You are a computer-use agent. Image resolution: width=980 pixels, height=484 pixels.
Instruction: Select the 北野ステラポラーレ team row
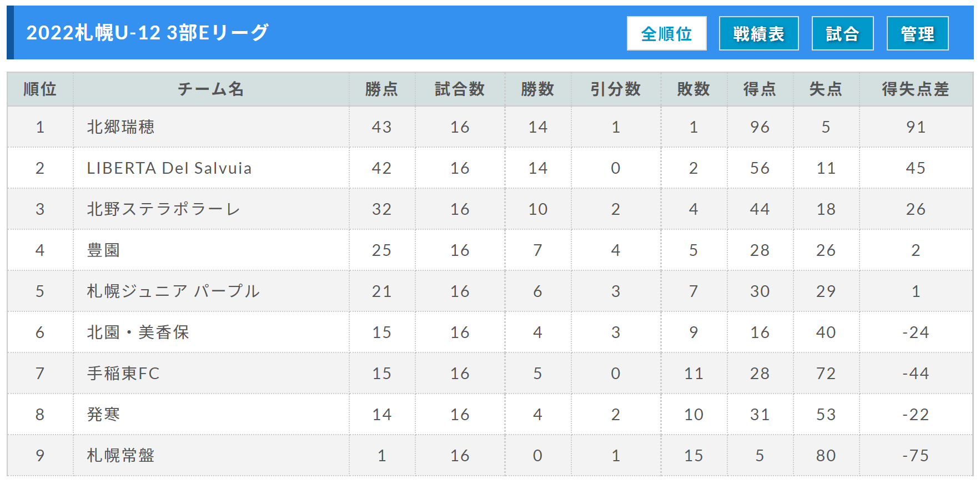tap(490, 209)
